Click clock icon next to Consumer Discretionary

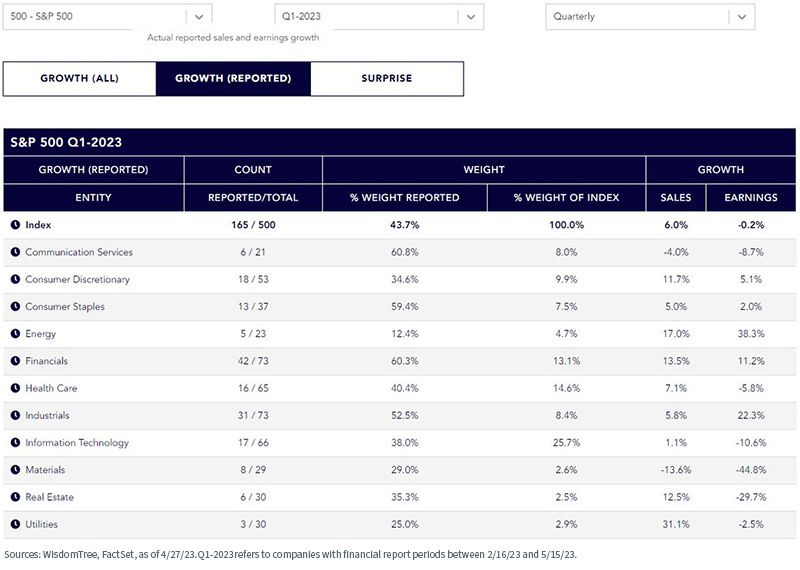tap(15, 279)
